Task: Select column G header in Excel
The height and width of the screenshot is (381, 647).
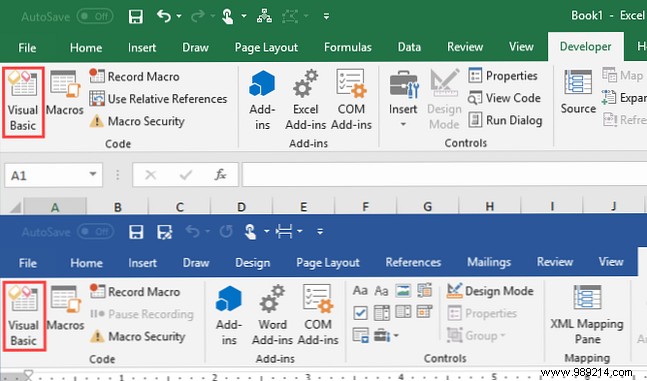Action: (427, 206)
